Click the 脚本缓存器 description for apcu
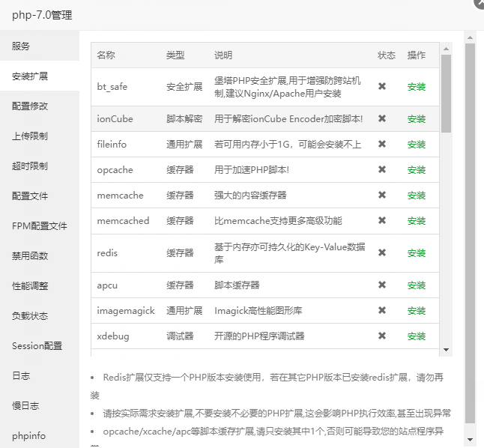Viewport: 484px width, 448px height. (237, 285)
